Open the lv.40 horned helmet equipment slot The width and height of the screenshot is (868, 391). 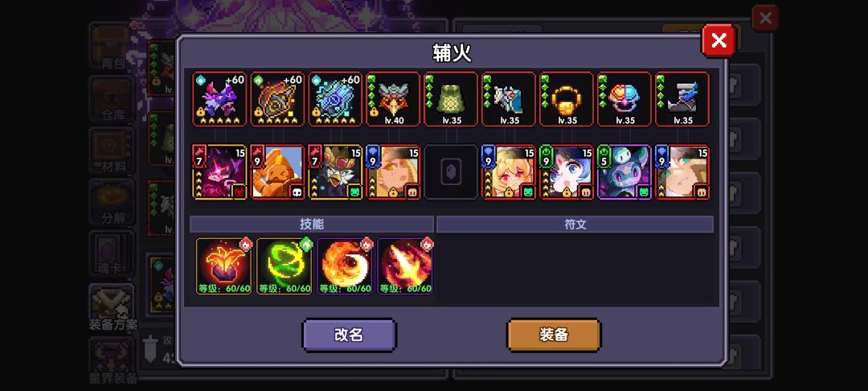tap(393, 99)
